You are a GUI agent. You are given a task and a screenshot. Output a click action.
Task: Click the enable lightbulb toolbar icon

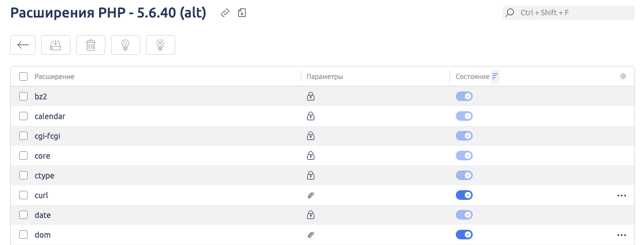pyautogui.click(x=126, y=46)
